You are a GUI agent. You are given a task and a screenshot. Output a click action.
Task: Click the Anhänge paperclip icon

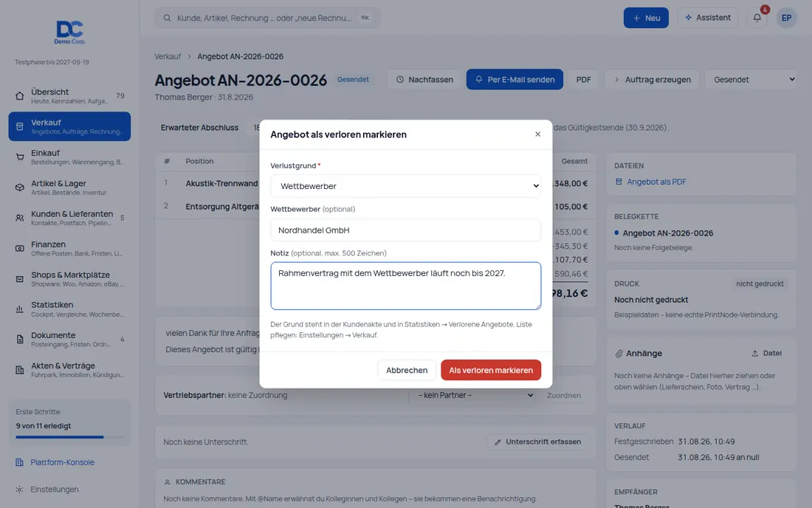(x=619, y=354)
